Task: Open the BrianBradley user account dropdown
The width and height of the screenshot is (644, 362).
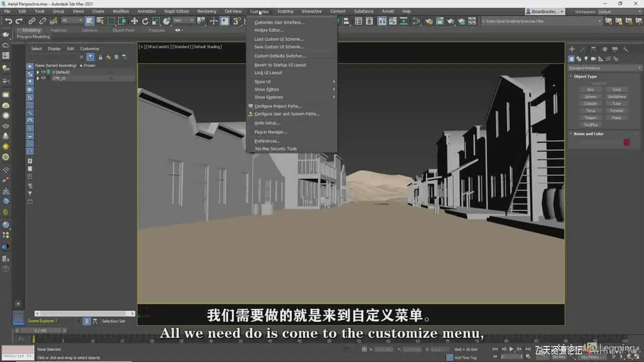Action: (x=545, y=12)
